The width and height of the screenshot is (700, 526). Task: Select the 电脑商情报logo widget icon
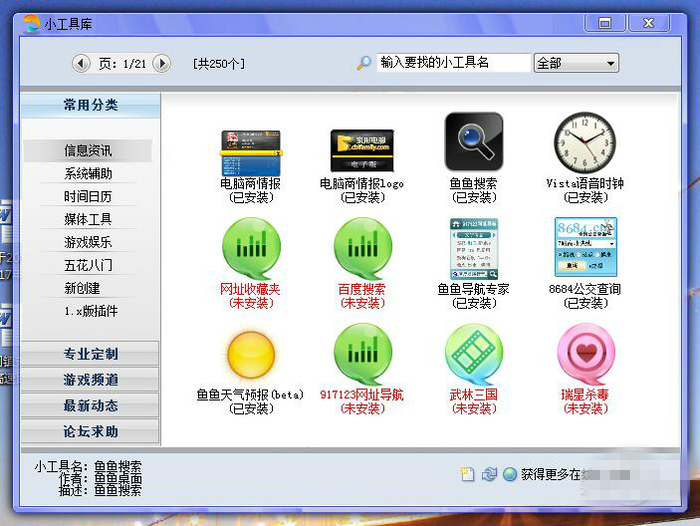362,150
